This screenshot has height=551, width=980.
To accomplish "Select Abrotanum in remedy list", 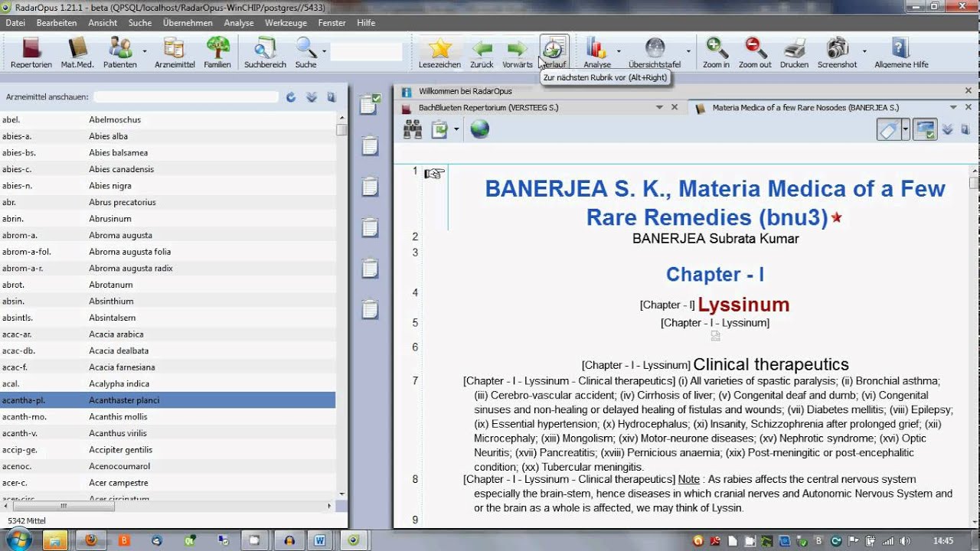I will 168,285.
